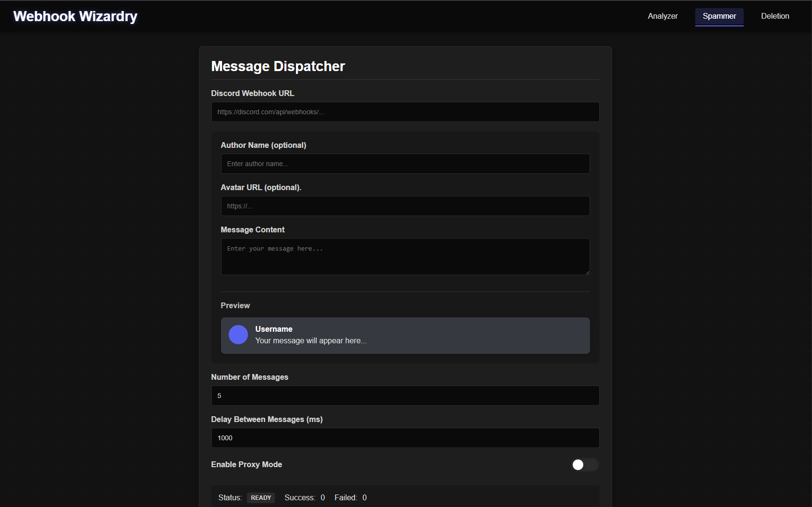Click the Number of Messages field

coord(405,396)
